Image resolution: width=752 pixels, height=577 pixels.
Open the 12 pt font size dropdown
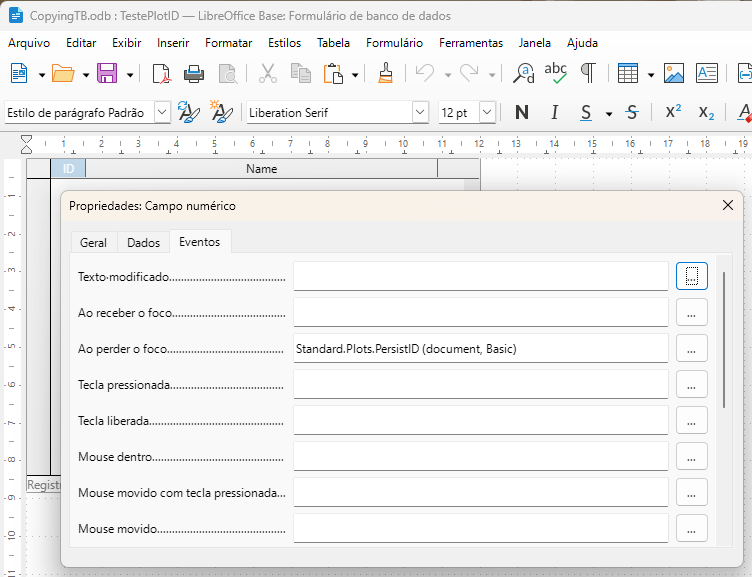(x=487, y=112)
